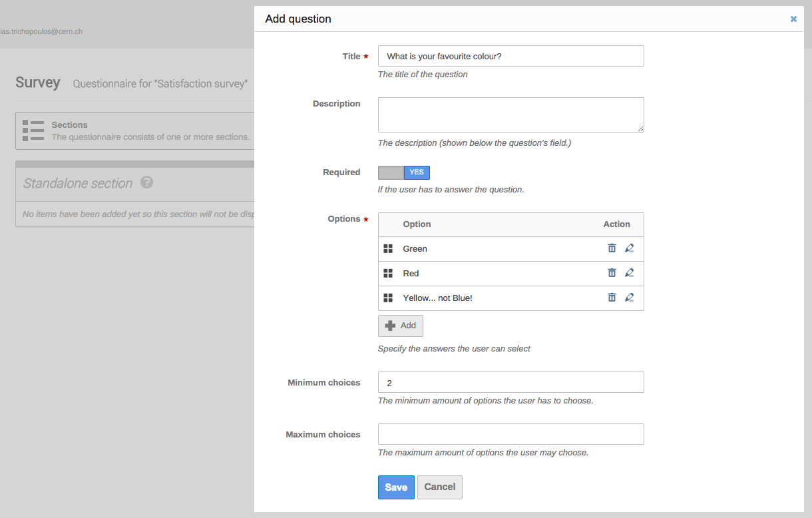Select the Minimum choices field
The height and width of the screenshot is (518, 812).
tap(510, 382)
